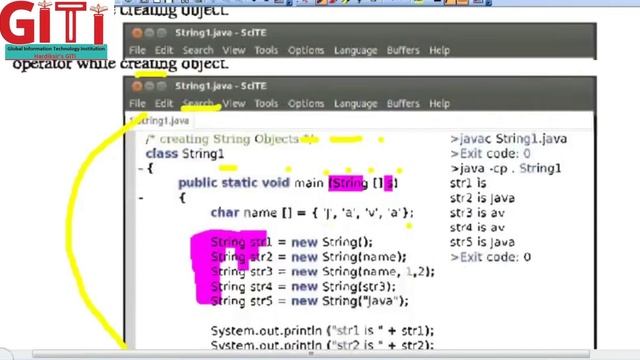The width and height of the screenshot is (640, 360).
Task: Select the String1.java file tab
Action: [159, 121]
